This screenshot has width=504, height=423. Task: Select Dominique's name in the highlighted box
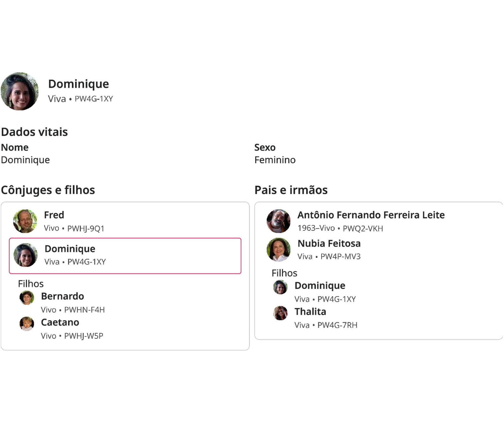[x=70, y=249]
